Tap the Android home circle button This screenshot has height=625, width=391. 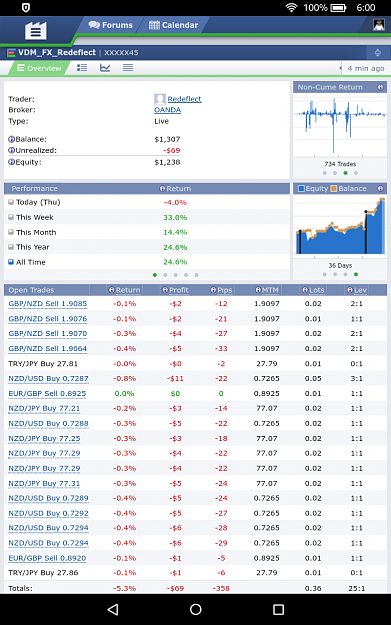(x=196, y=609)
